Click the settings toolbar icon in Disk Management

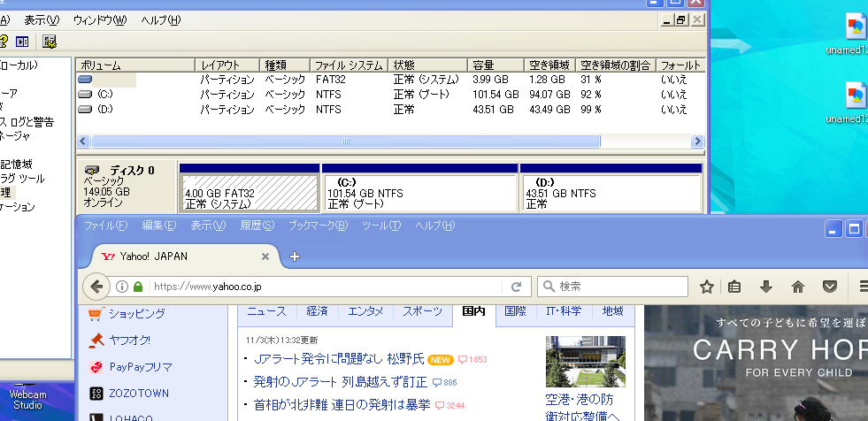(x=50, y=42)
